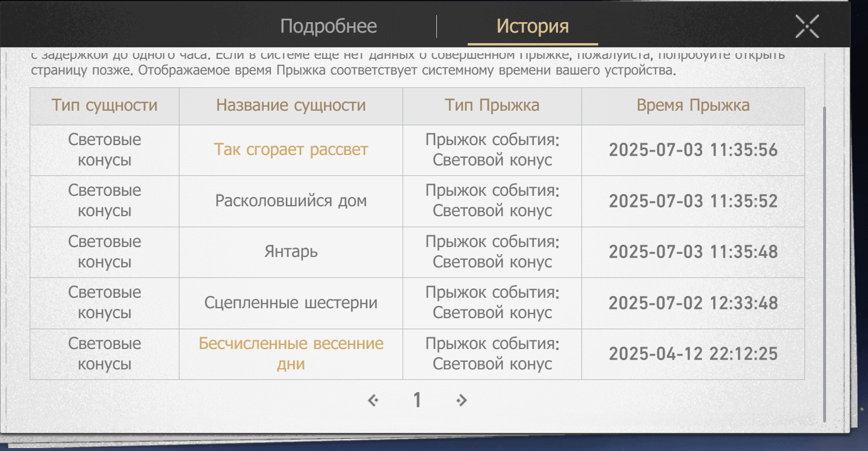Click the current page number 1
The image size is (868, 451).
click(x=417, y=400)
